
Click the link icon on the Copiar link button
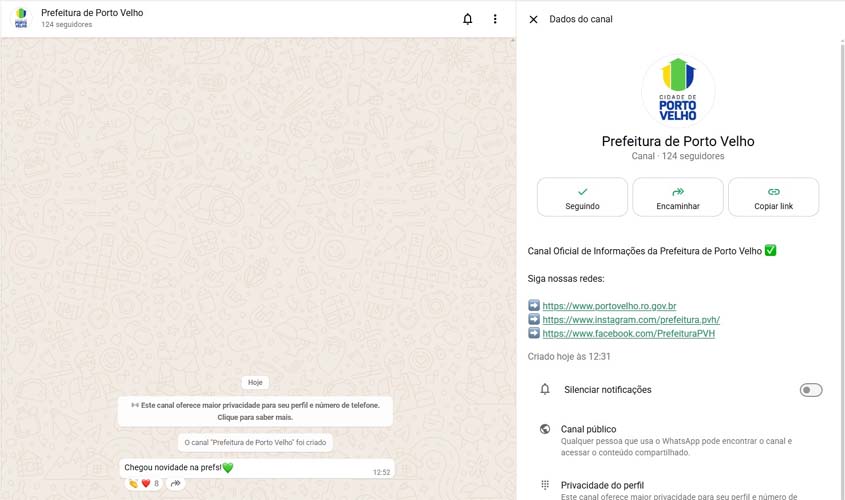773,191
